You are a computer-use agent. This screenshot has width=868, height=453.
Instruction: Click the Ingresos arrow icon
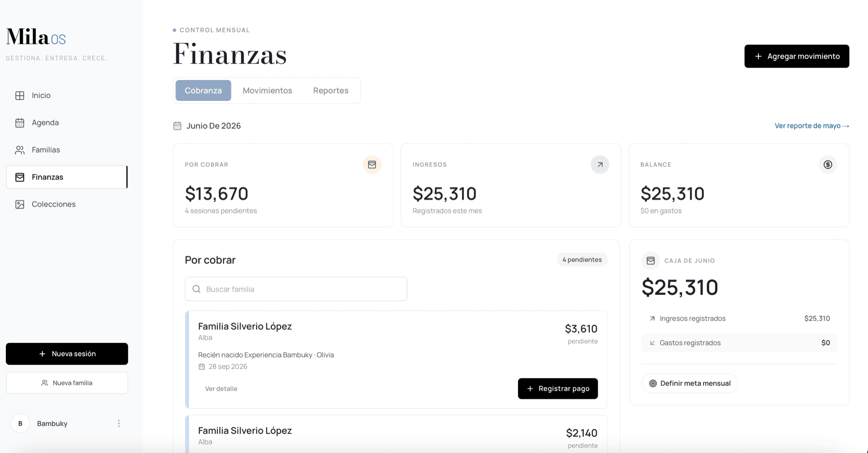click(x=600, y=165)
